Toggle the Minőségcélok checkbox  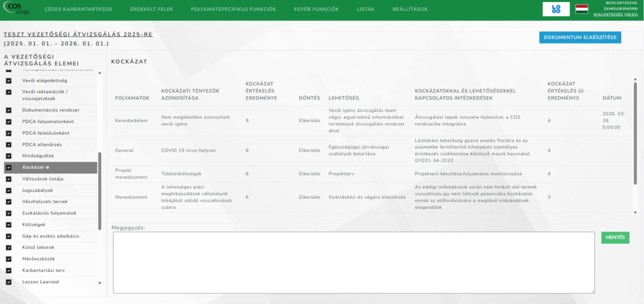tap(9, 156)
